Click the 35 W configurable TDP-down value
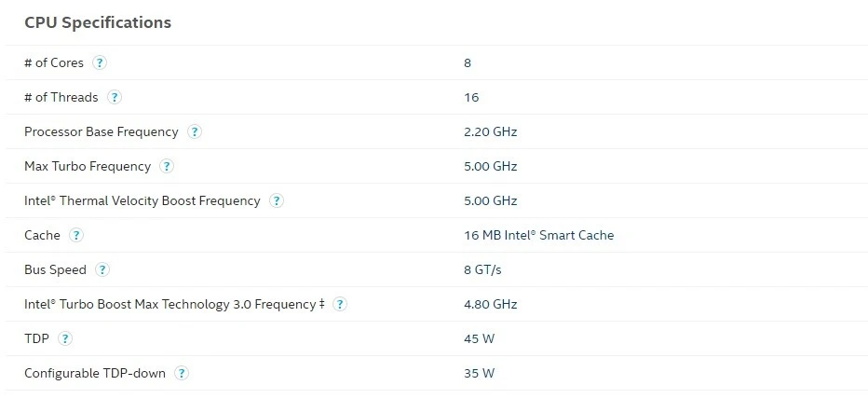This screenshot has height=399, width=868. pos(479,373)
